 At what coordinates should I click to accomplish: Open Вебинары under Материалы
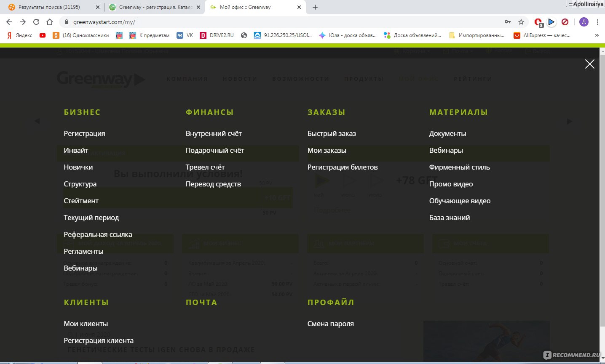point(446,150)
